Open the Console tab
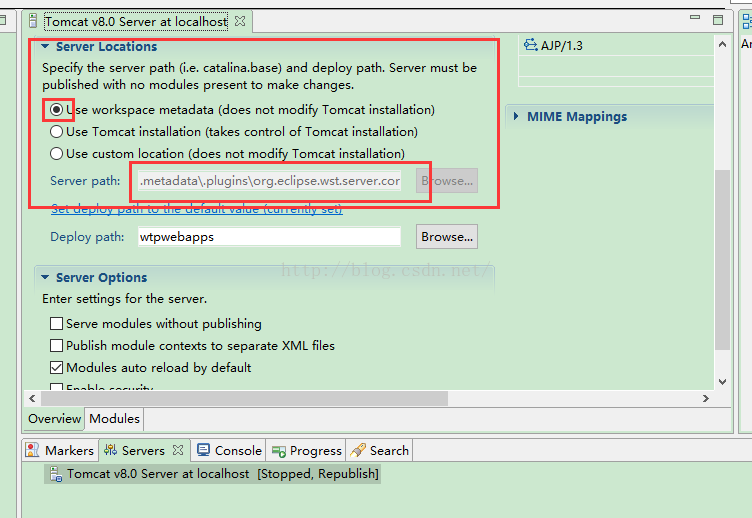 (229, 450)
